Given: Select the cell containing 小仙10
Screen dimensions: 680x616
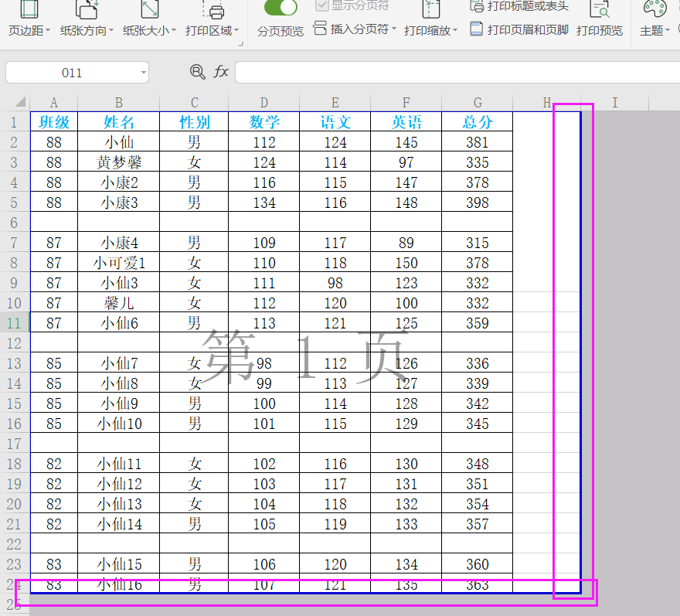Looking at the screenshot, I should click(x=119, y=424).
